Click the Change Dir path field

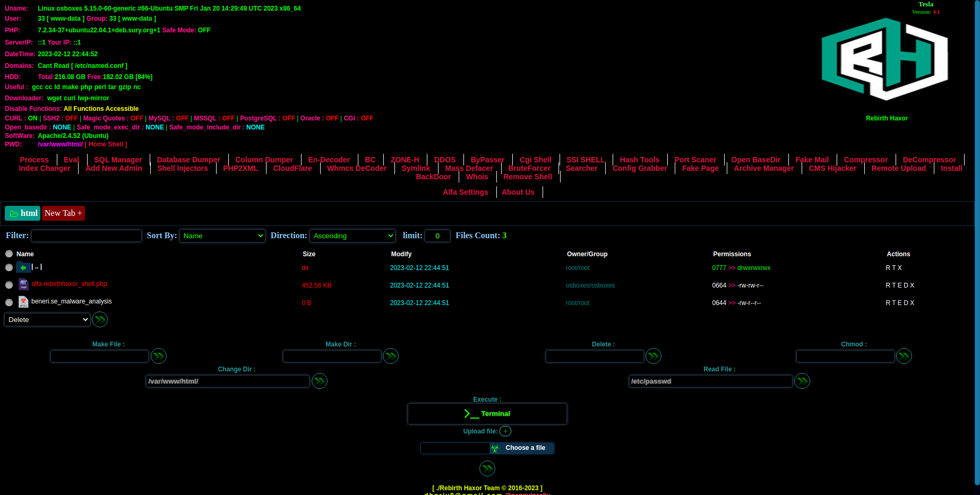(228, 381)
